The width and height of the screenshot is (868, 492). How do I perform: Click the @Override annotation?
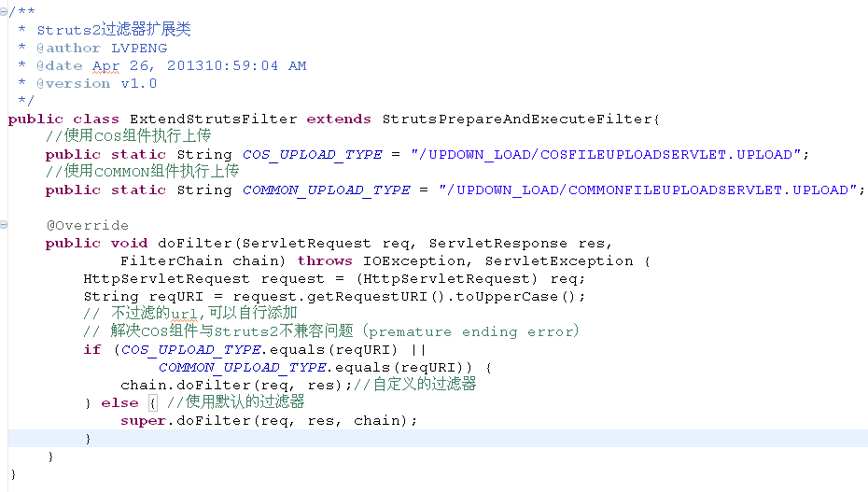point(88,225)
